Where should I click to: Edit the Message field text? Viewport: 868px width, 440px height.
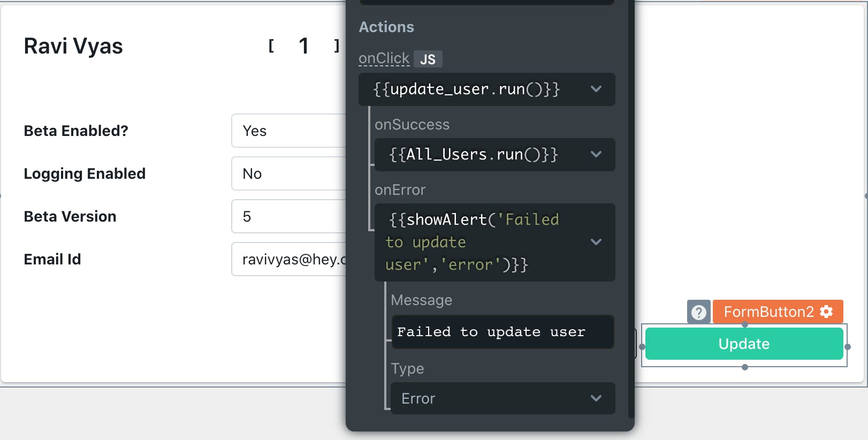point(502,332)
